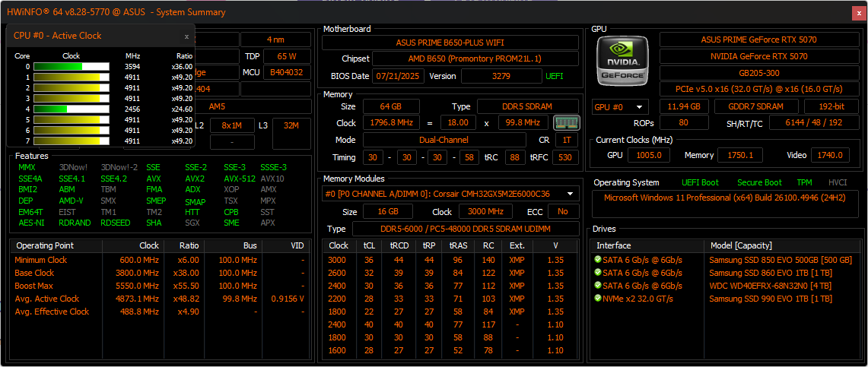The width and height of the screenshot is (868, 367).
Task: Close the HWiNFO System Summary window
Action: point(859,11)
